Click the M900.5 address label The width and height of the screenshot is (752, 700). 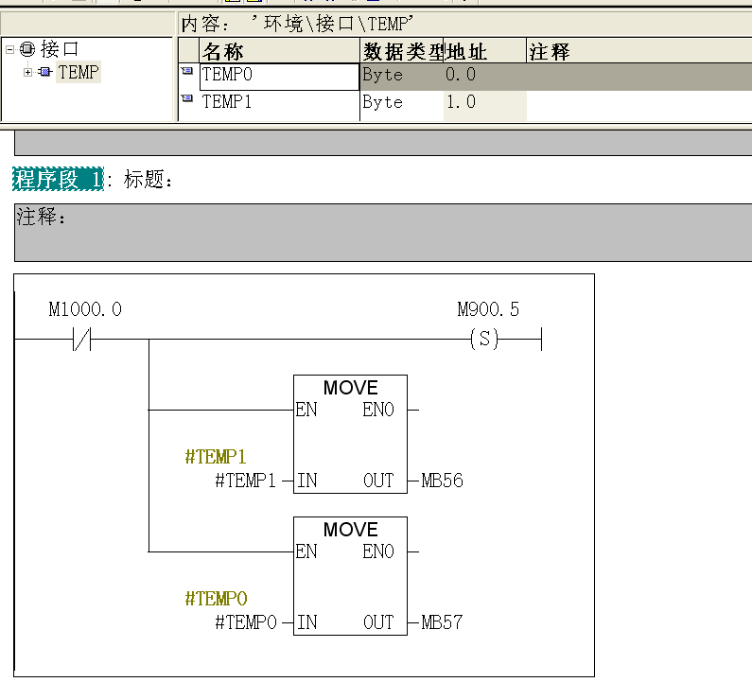click(488, 309)
